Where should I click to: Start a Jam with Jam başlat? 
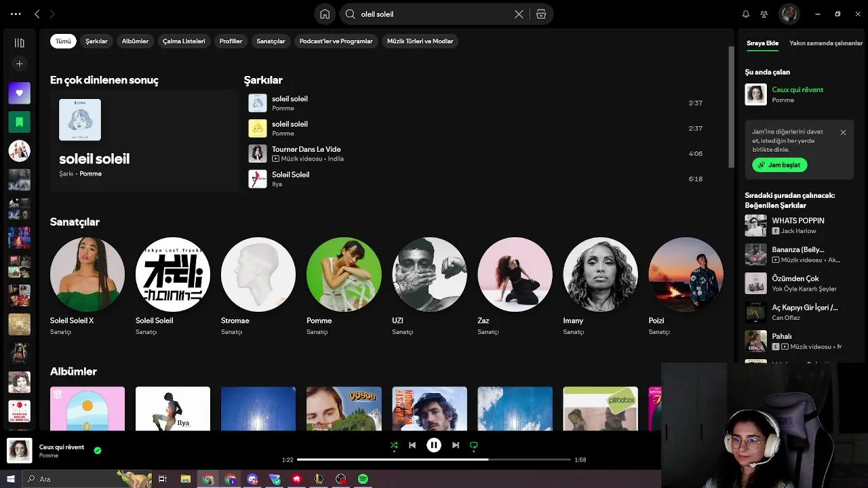click(x=780, y=165)
